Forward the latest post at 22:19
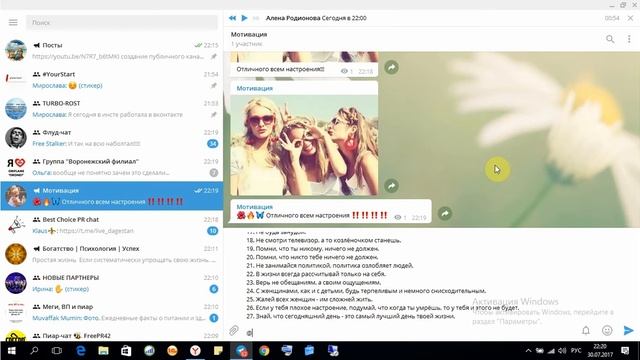Viewport: 640px width, 360px height. pyautogui.click(x=445, y=213)
